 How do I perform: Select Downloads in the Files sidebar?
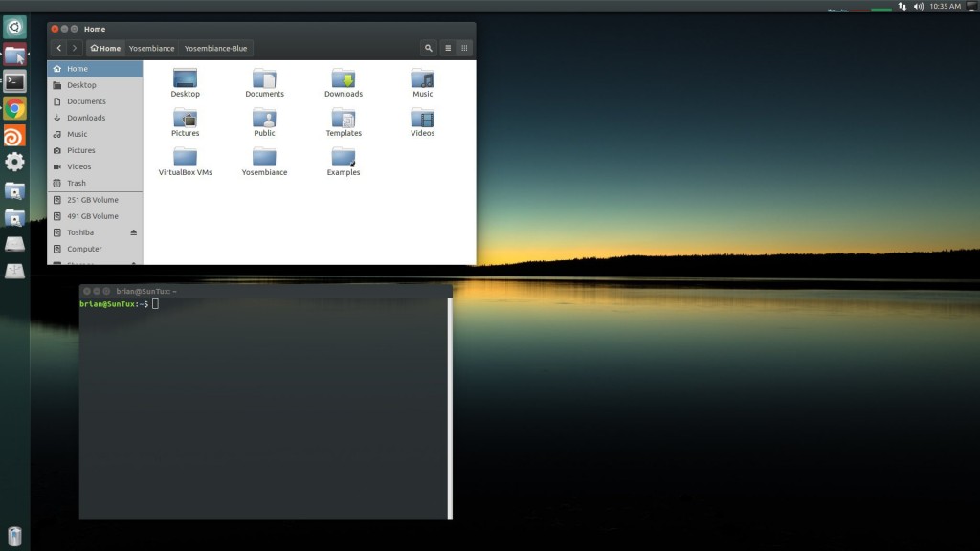(x=95, y=118)
